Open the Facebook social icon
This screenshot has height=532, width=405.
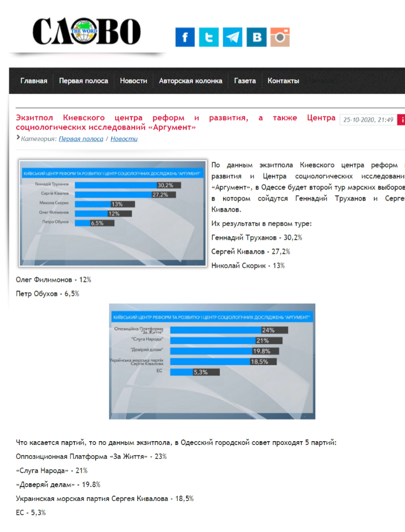[185, 37]
